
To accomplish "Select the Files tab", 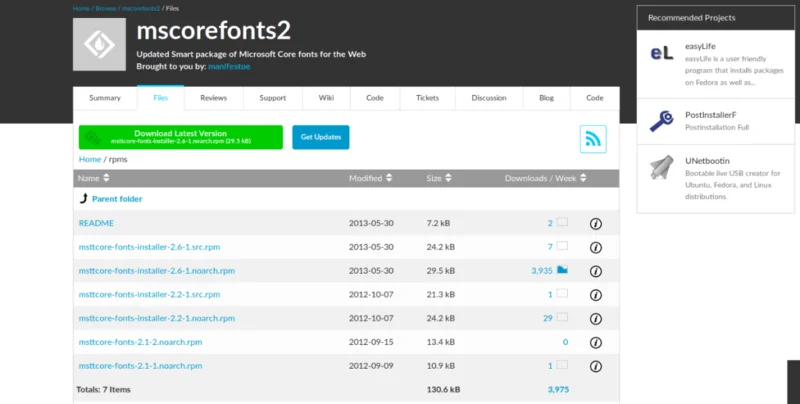I will [x=161, y=98].
